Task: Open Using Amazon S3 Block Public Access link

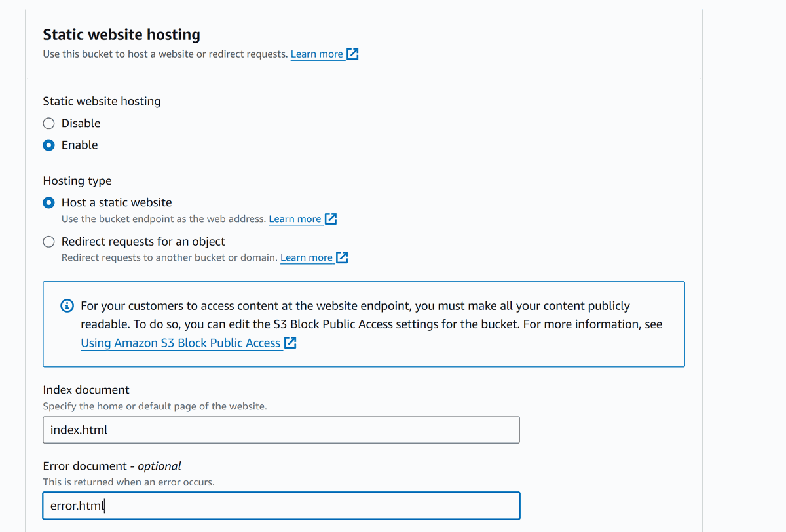Action: (x=181, y=343)
